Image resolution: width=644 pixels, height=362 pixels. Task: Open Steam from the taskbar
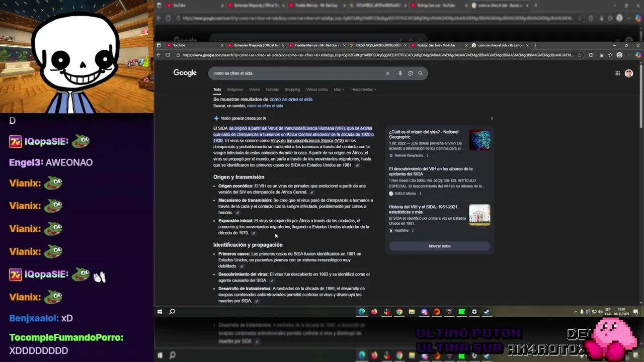487,312
